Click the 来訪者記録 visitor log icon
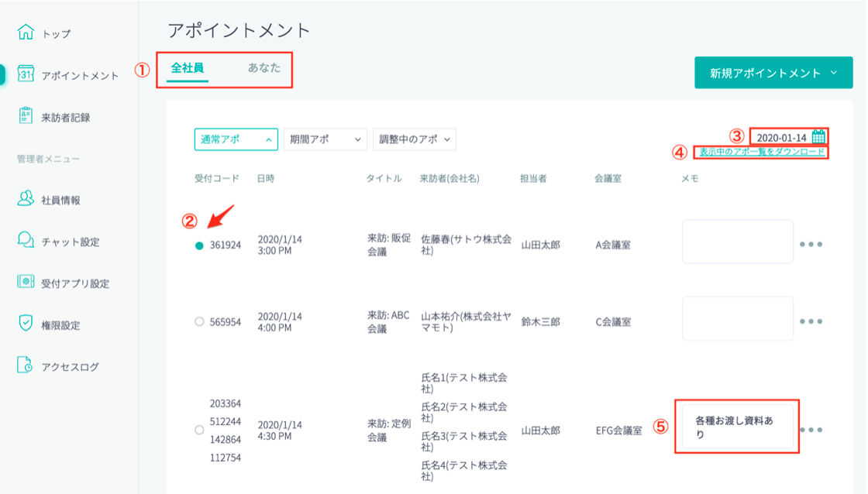868x494 pixels. point(26,116)
